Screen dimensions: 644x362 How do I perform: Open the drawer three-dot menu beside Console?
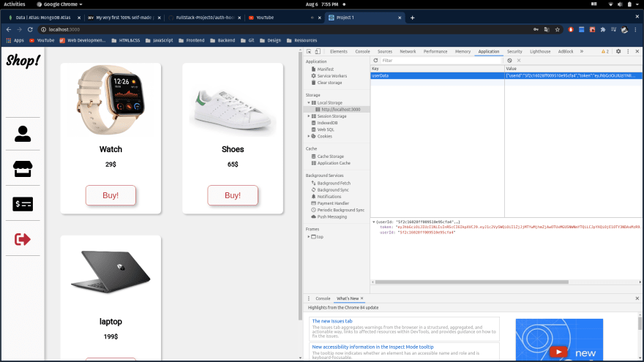(x=309, y=298)
